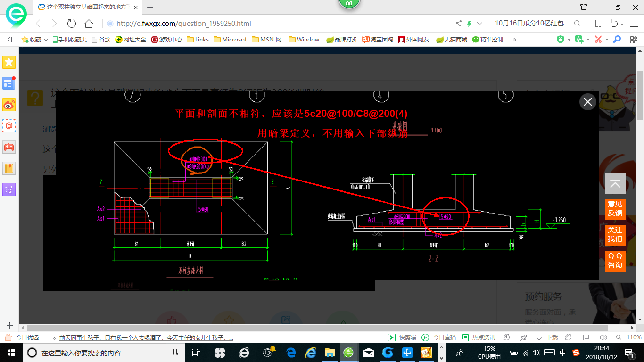This screenshot has width=644, height=362.
Task: Click the rocket accelerator icon in status bar
Action: click(523, 337)
